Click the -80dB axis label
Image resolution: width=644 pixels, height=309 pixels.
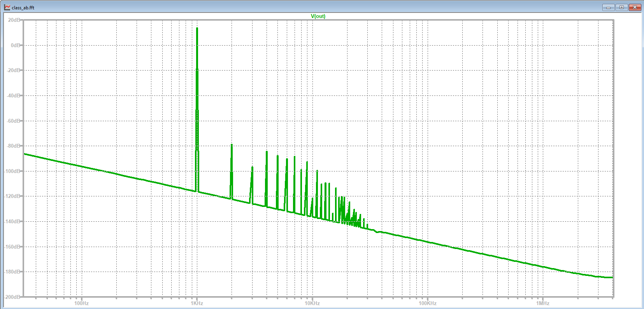(14, 146)
